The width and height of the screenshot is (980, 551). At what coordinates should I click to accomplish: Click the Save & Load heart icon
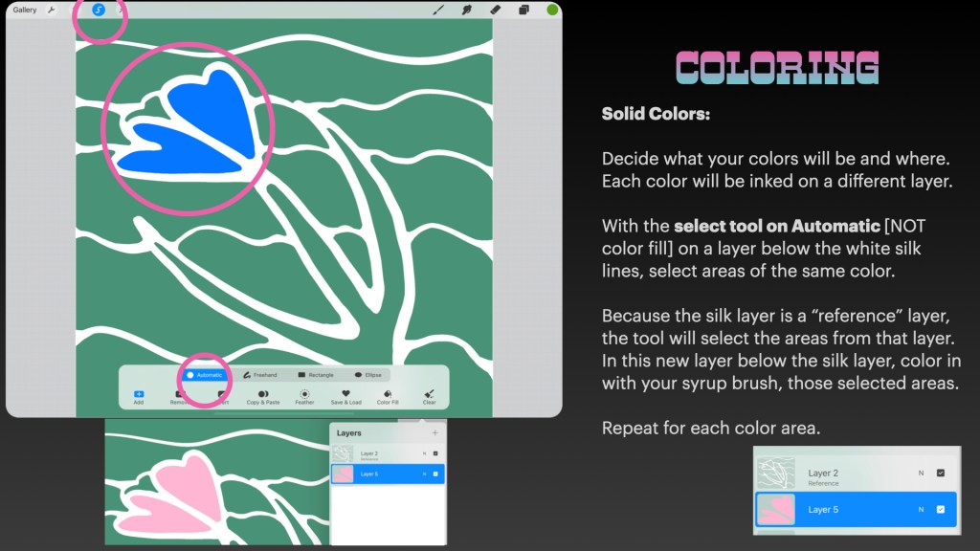[345, 394]
